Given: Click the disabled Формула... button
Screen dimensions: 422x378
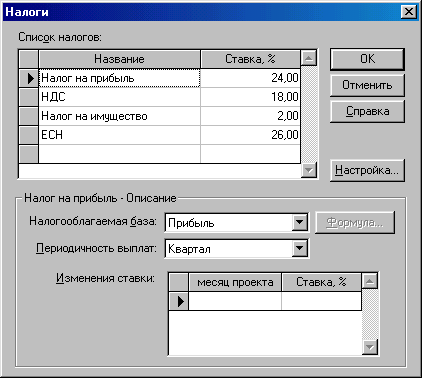Looking at the screenshot, I should (355, 222).
